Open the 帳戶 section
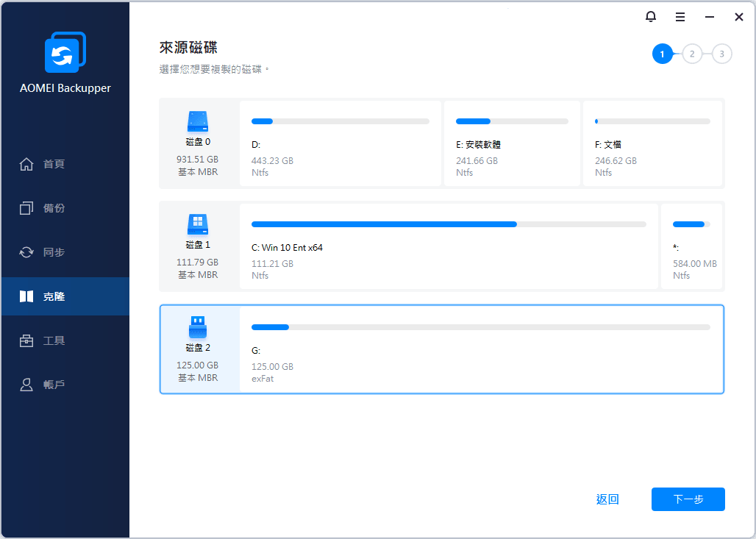This screenshot has width=756, height=539. click(x=65, y=385)
